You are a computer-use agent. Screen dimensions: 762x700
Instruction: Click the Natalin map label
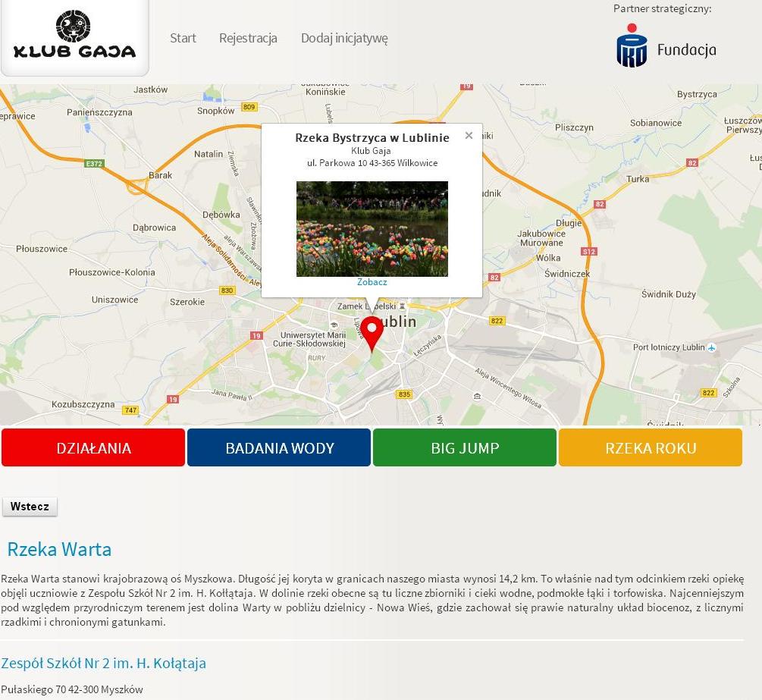click(208, 154)
